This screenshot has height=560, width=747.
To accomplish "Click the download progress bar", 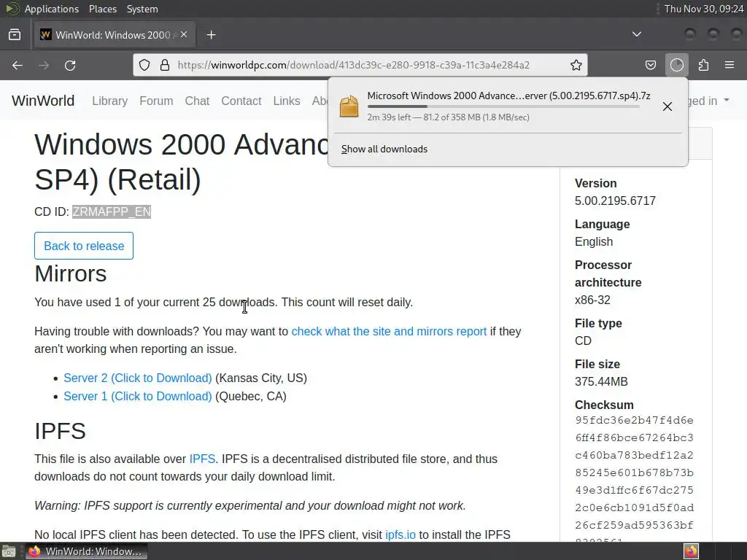I will click(x=503, y=106).
